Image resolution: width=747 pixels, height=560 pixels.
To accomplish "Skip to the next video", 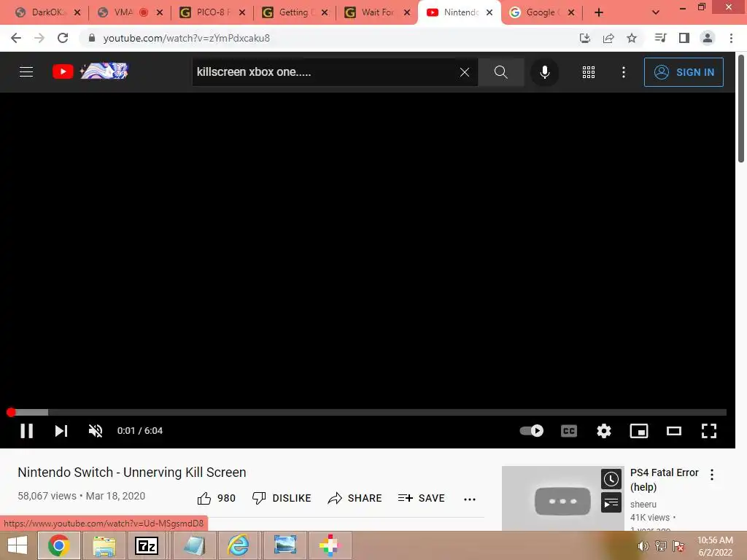I will coord(61,430).
